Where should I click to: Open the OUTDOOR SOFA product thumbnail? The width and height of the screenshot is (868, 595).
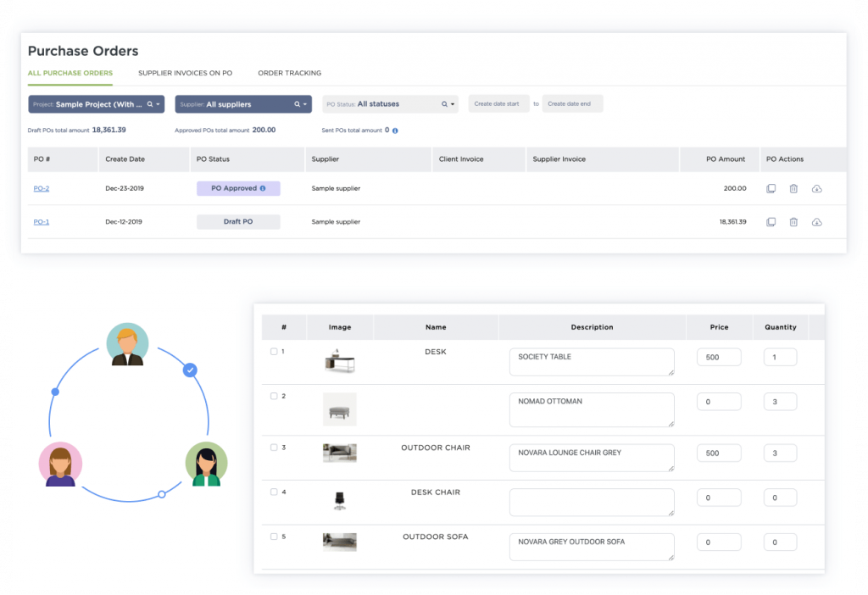pyautogui.click(x=340, y=542)
